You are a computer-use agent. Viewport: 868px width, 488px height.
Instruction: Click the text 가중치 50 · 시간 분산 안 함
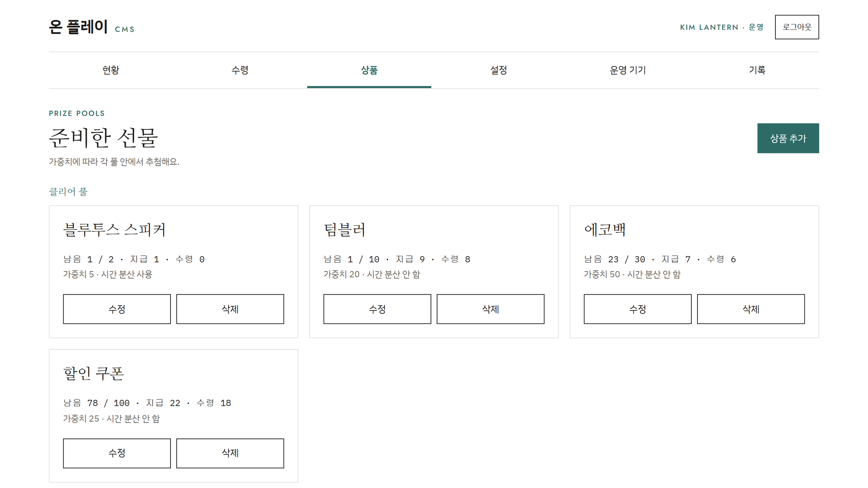tap(632, 275)
